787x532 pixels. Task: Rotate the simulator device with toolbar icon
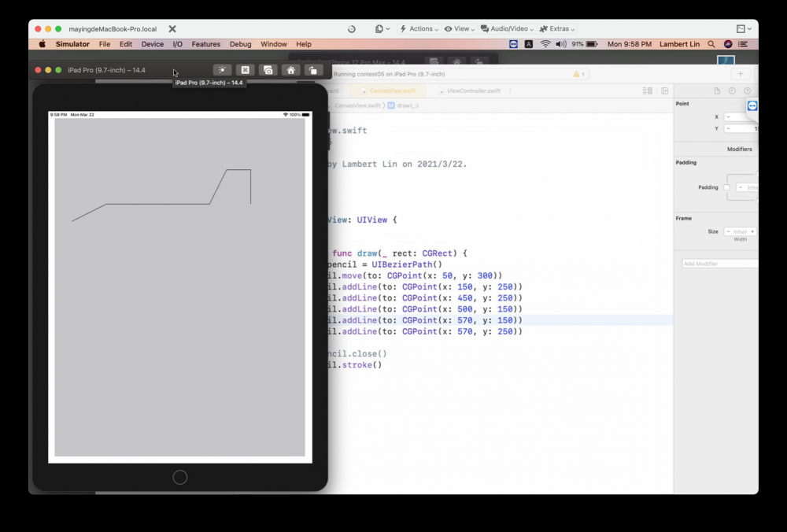click(313, 70)
